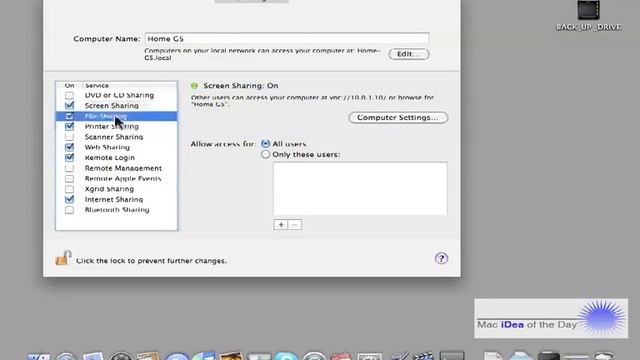This screenshot has height=360, width=640.
Task: Select the "Web Sharing" service label
Action: (x=107, y=147)
